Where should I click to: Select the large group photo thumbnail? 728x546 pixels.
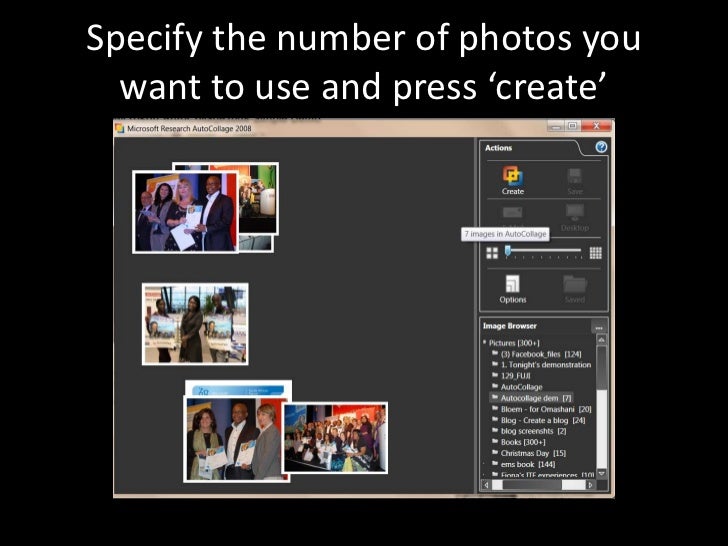point(335,438)
